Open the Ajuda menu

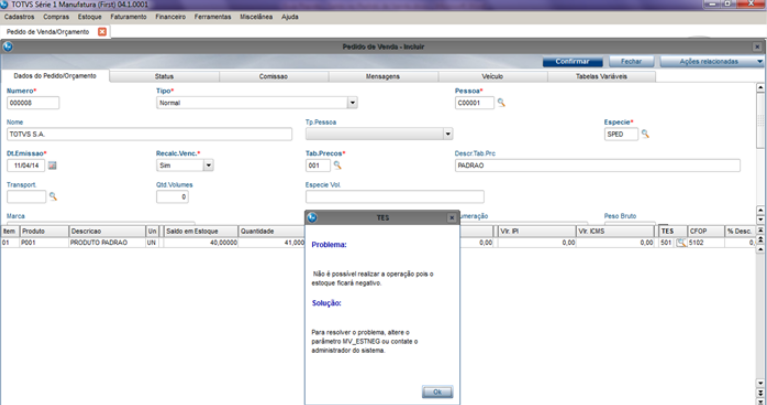tap(290, 17)
